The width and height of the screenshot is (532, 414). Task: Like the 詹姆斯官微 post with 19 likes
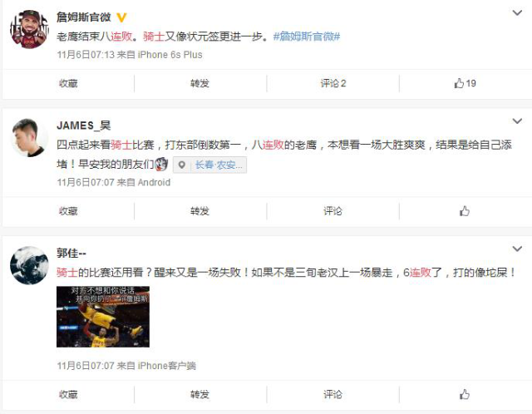pyautogui.click(x=465, y=83)
